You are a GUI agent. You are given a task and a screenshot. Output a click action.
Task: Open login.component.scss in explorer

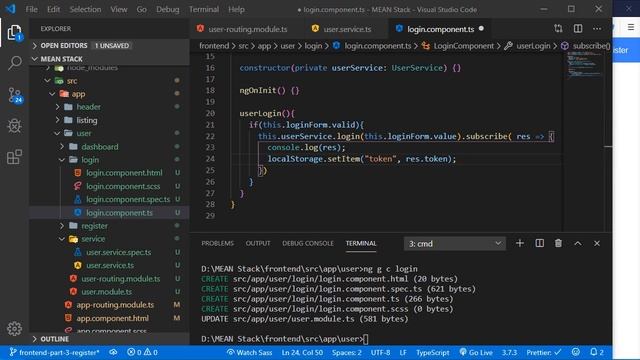pos(109,186)
